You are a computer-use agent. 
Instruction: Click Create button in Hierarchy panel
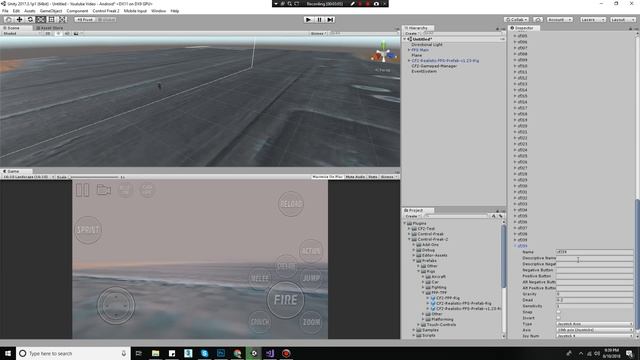coord(412,33)
